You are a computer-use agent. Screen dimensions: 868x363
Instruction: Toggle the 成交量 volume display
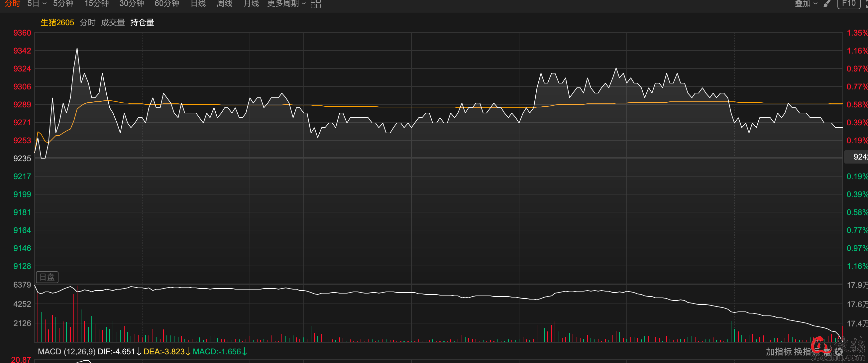[113, 23]
